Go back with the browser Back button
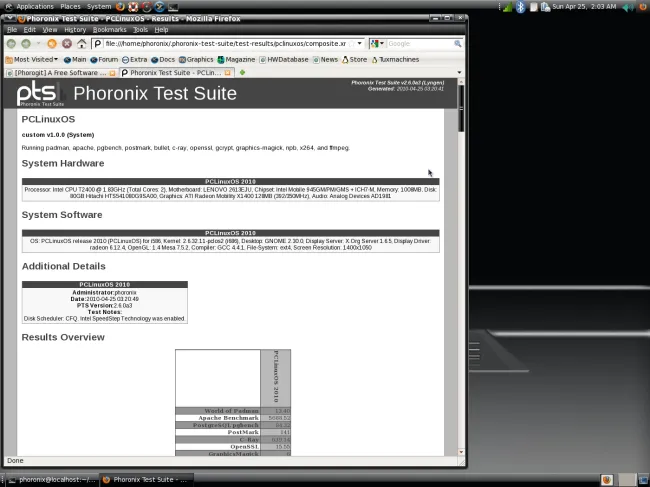The height and width of the screenshot is (487, 650). 11,44
